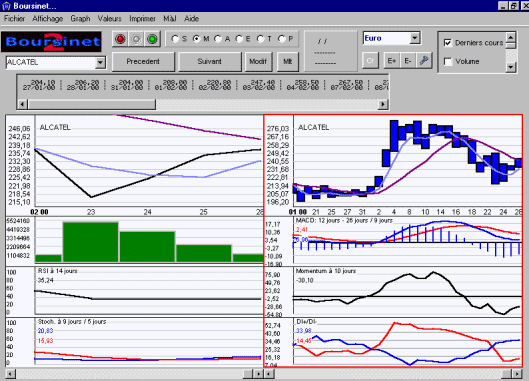The height and width of the screenshot is (381, 529).
Task: Enable the Volume checkbox
Action: click(448, 61)
